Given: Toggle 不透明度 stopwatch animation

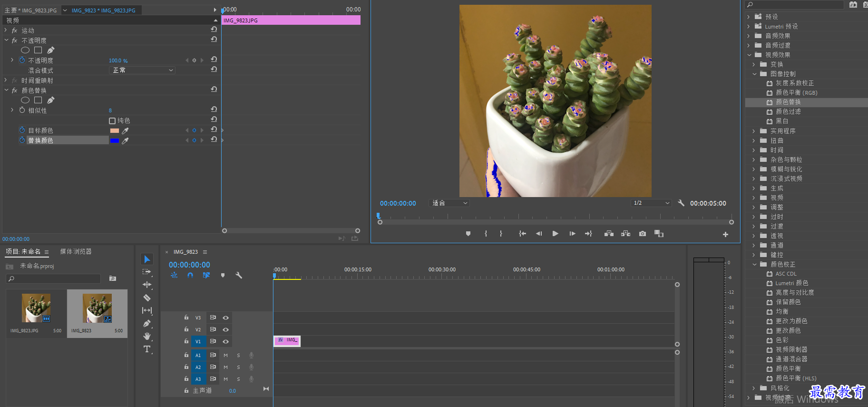Looking at the screenshot, I should [22, 60].
